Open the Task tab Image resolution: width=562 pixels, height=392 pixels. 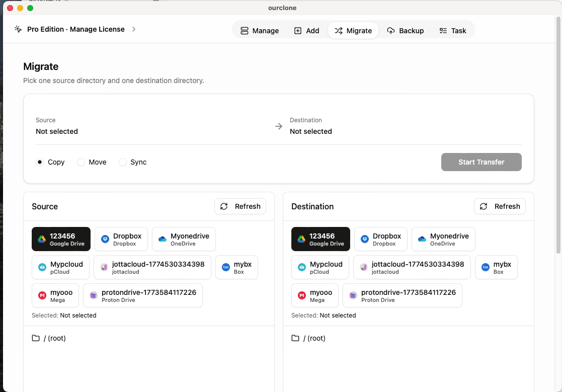(x=452, y=31)
